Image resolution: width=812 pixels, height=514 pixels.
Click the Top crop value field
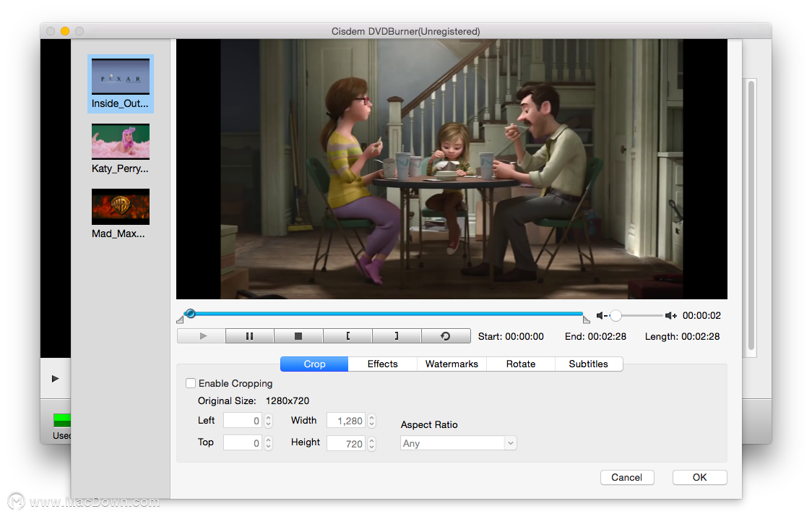(242, 443)
